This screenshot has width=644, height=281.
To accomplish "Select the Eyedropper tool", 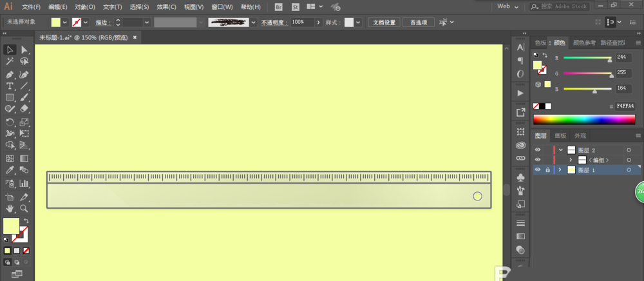I will [x=10, y=170].
